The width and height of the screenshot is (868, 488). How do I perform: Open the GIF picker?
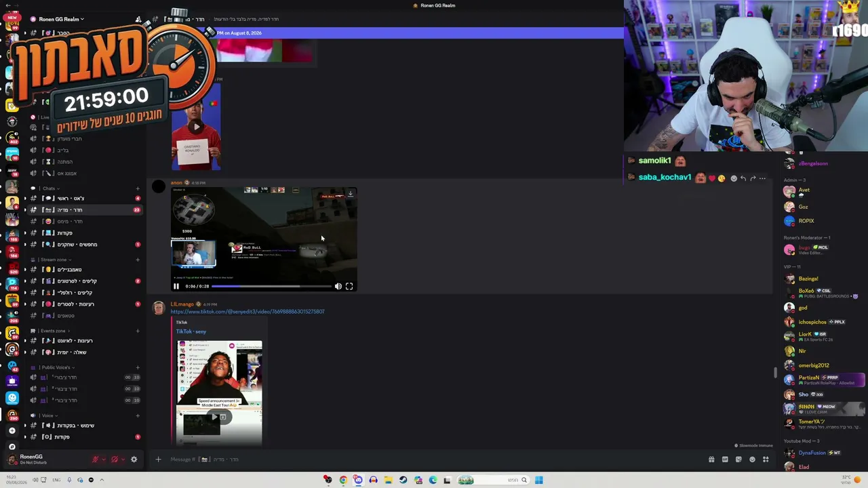click(725, 460)
